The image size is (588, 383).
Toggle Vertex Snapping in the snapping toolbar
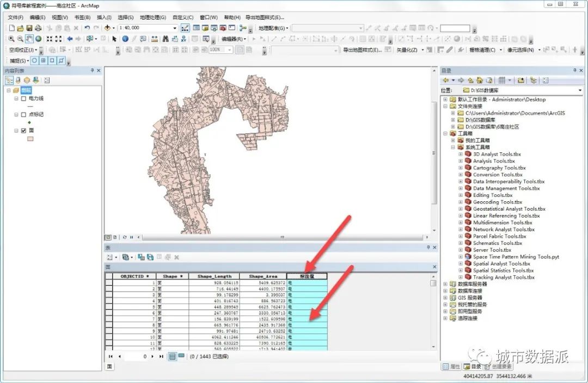52,60
